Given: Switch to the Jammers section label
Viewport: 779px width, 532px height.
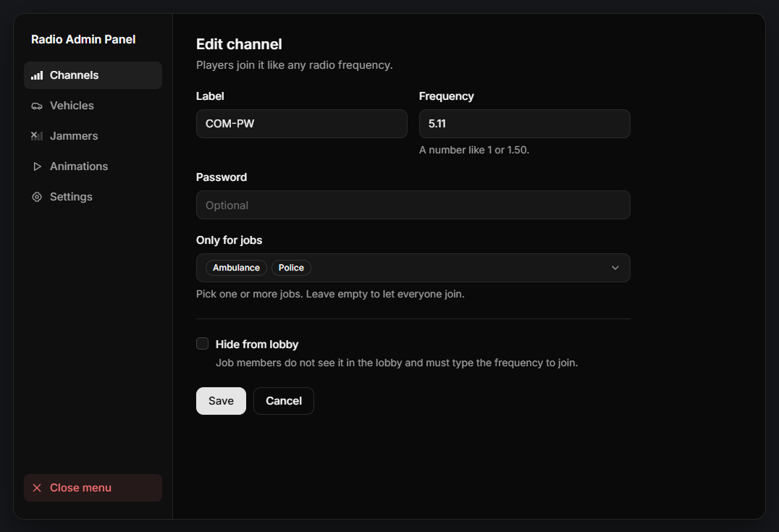Looking at the screenshot, I should [x=74, y=136].
